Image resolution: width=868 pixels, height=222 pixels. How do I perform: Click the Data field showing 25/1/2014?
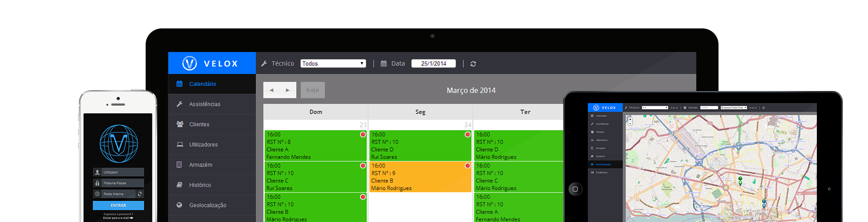(x=434, y=64)
